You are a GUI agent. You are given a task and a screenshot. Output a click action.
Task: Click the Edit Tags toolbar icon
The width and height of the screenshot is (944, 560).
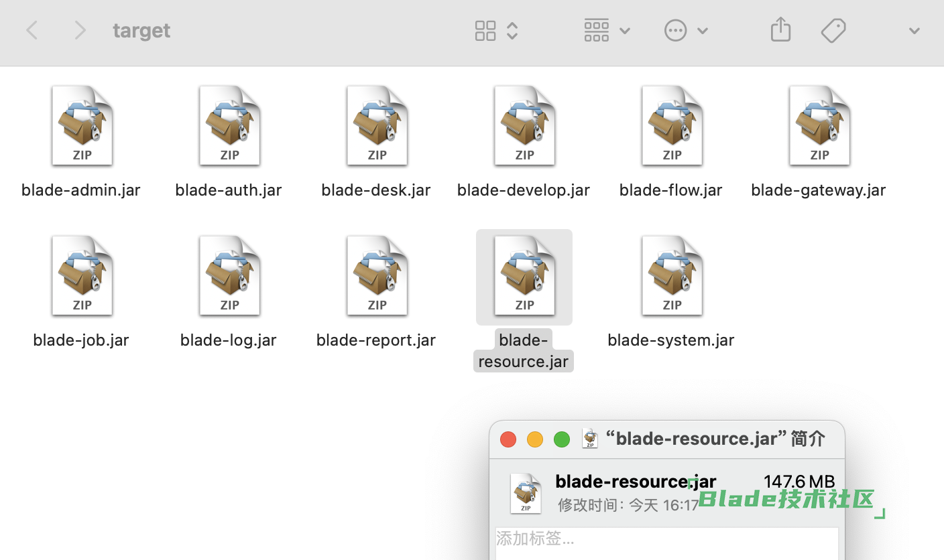[x=833, y=30]
